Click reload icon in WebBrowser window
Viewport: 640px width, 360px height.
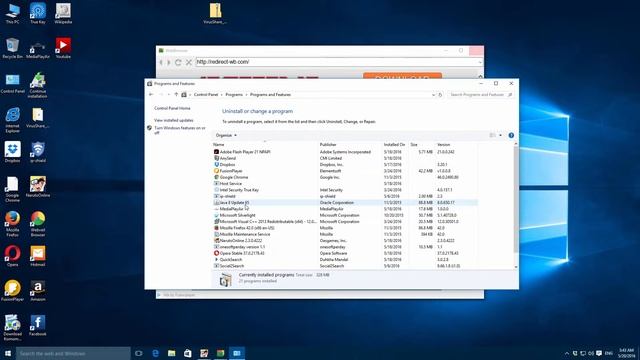pos(178,62)
